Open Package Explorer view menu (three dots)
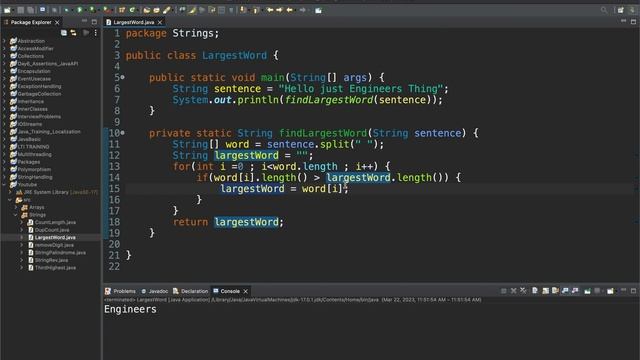 pos(96,33)
